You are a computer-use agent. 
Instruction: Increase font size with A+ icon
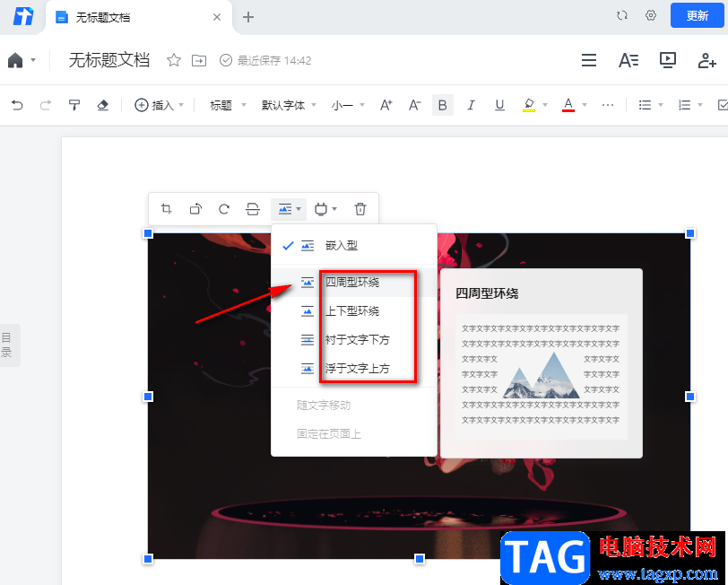tap(386, 106)
